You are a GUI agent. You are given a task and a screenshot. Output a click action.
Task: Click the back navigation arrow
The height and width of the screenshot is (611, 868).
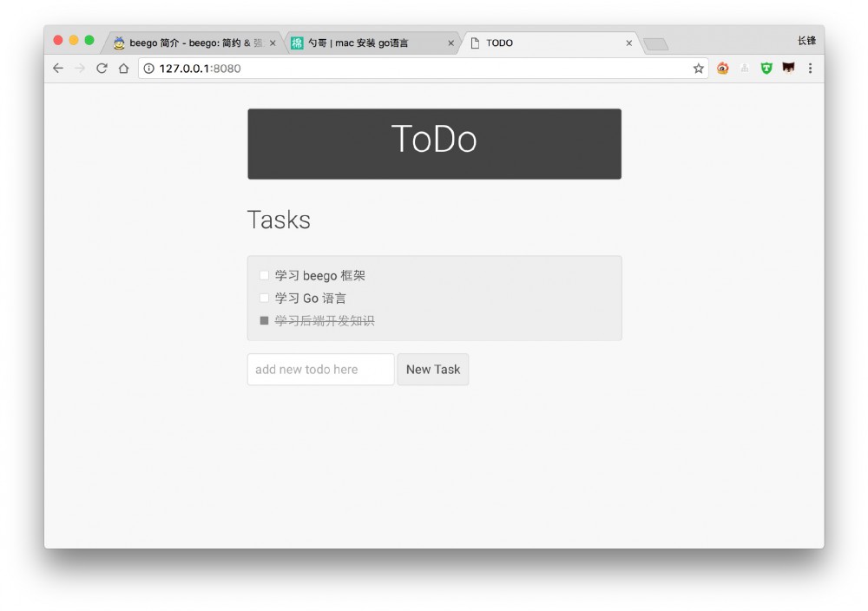pyautogui.click(x=57, y=68)
